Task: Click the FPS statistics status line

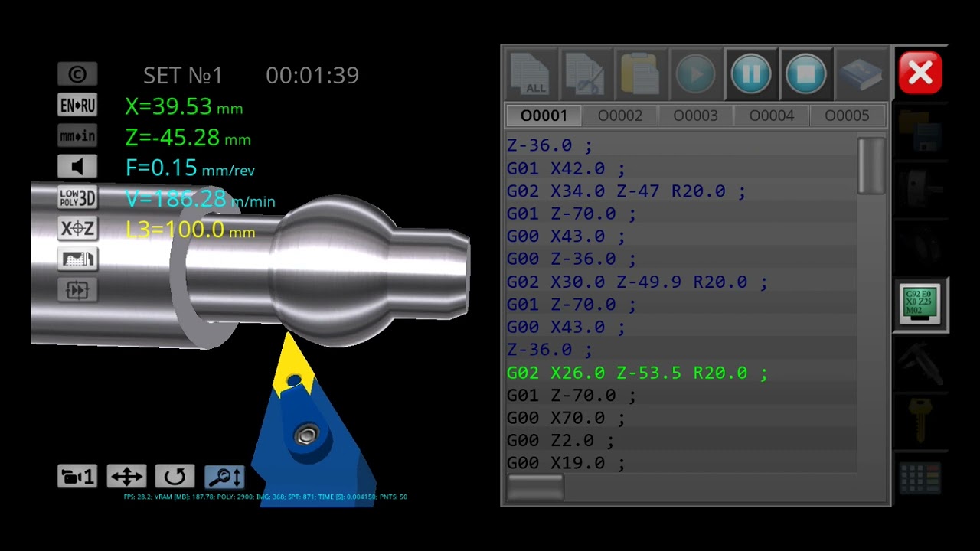Action: point(265,497)
